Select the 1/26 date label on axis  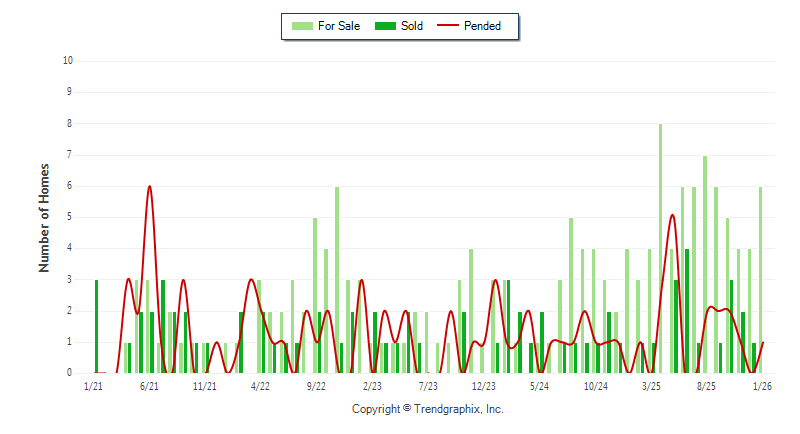pos(762,386)
